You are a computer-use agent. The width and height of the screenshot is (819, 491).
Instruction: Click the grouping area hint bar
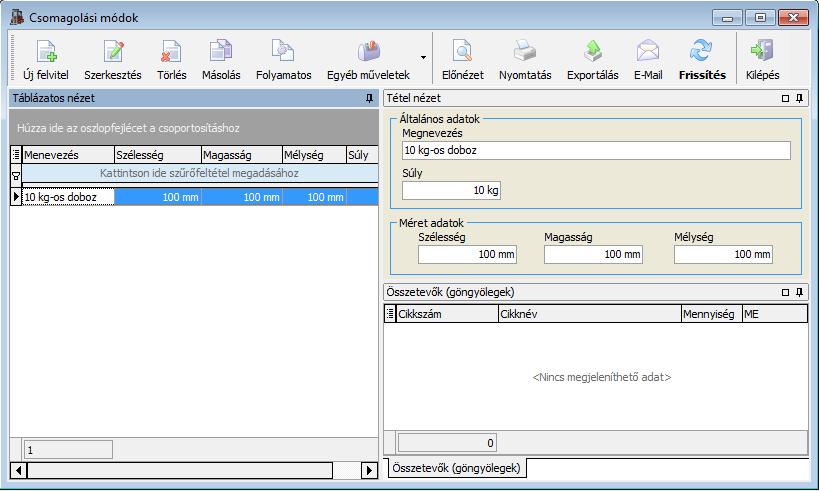[x=194, y=127]
